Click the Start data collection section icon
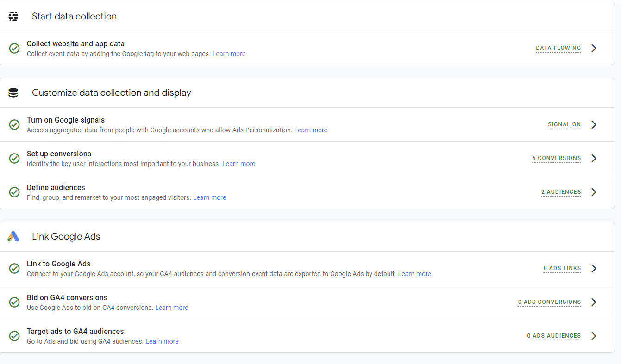 pyautogui.click(x=13, y=17)
